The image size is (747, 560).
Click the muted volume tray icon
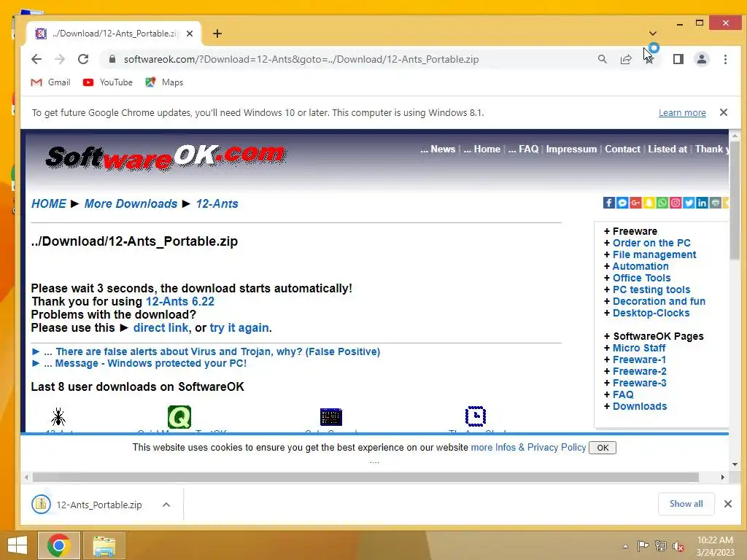pos(678,545)
